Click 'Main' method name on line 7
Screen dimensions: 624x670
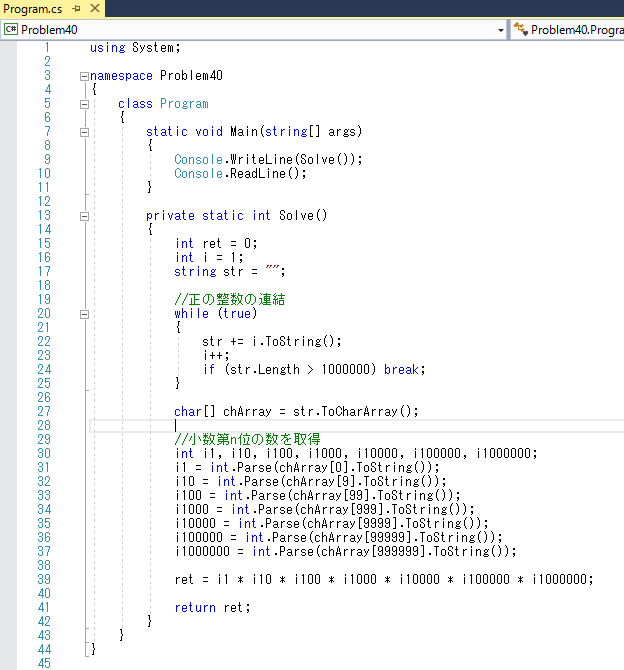click(x=244, y=131)
